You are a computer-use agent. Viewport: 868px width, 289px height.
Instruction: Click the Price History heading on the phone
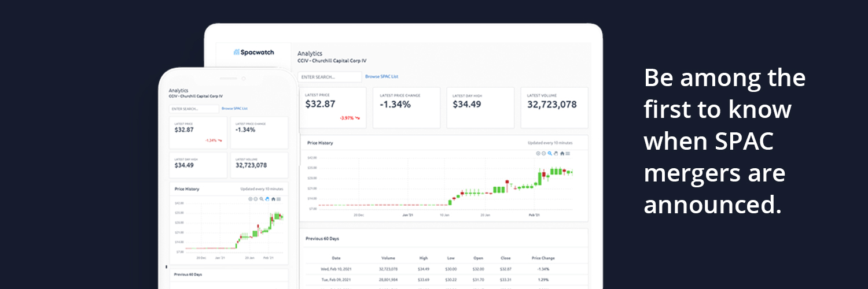point(187,189)
